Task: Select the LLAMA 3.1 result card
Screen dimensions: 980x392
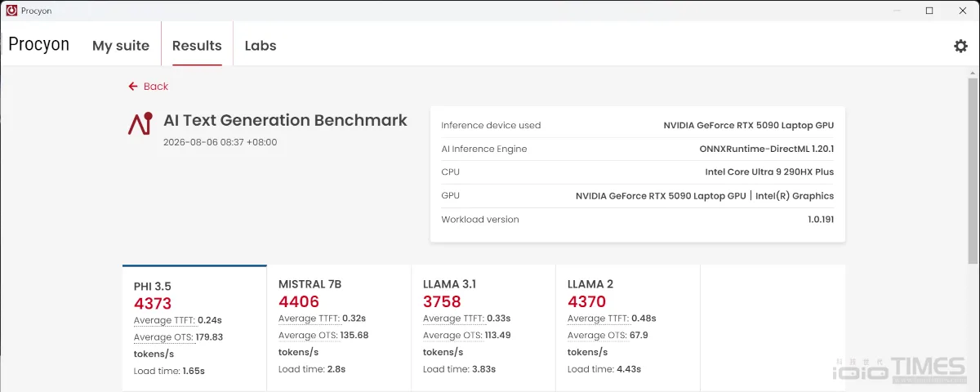Action: click(483, 328)
